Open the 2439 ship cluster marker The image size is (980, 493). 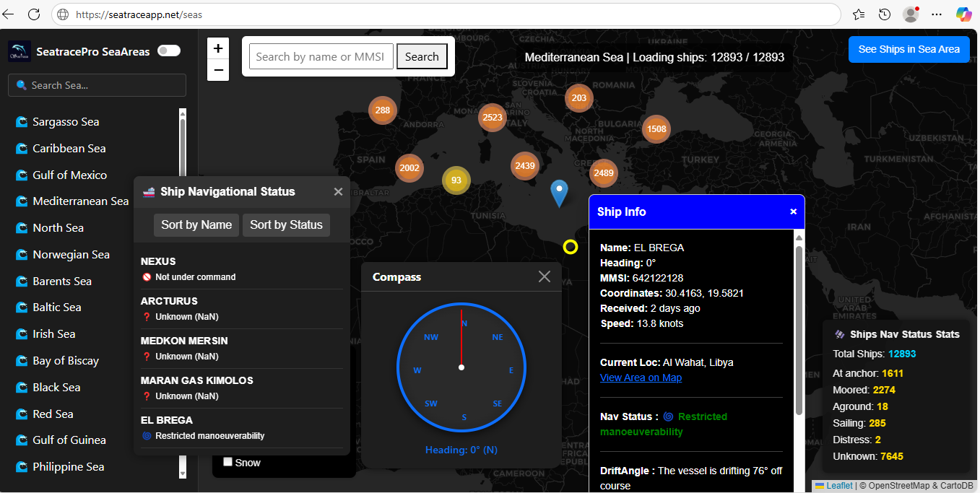coord(525,166)
